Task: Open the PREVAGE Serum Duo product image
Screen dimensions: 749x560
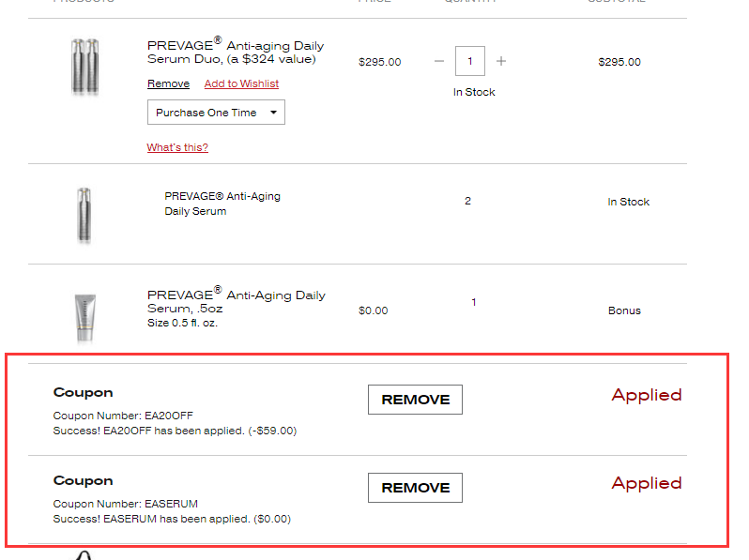Action: tap(85, 66)
